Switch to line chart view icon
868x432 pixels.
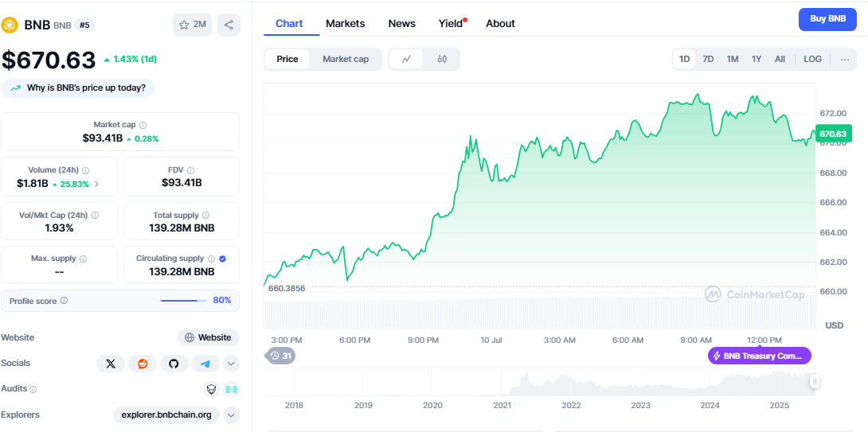click(406, 59)
